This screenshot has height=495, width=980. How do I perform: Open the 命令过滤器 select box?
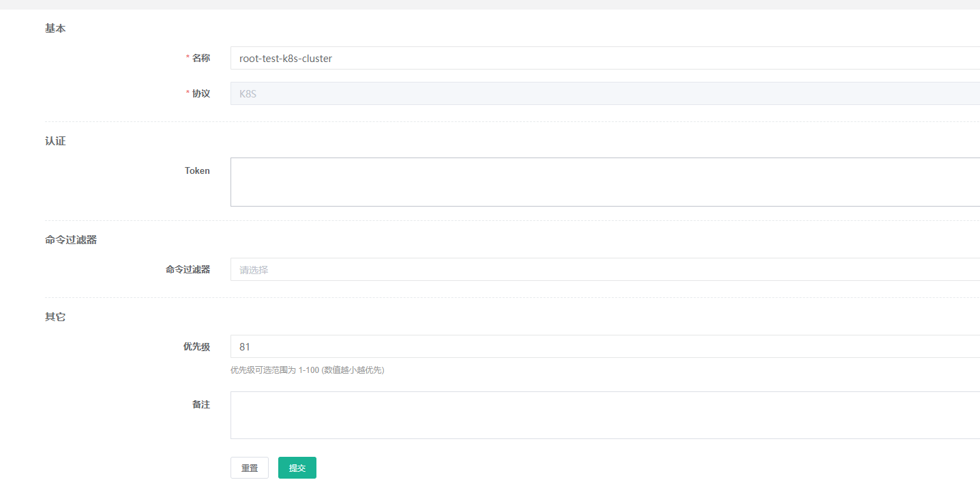click(x=605, y=269)
